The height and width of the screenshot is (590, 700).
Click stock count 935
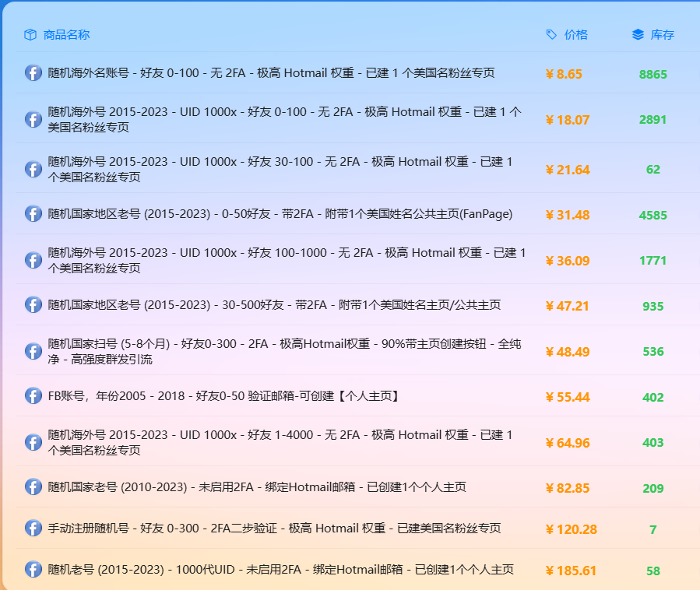(653, 306)
